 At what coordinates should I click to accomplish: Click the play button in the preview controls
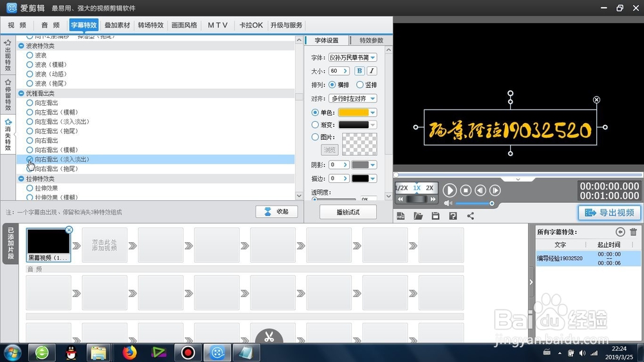450,190
